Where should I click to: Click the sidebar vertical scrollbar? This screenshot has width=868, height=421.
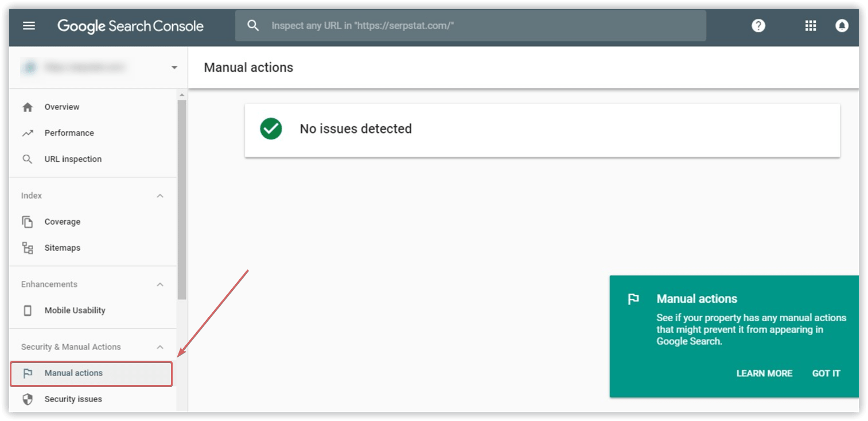pos(182,201)
